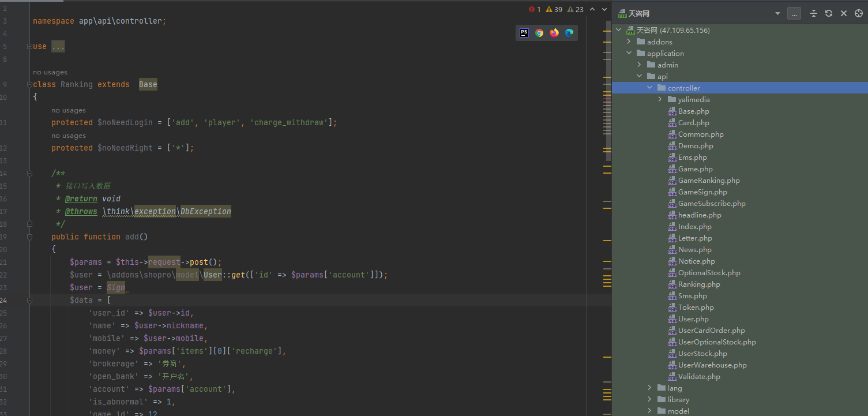This screenshot has height=416, width=868.
Task: Click the ellipsis server configuration button
Action: click(x=794, y=13)
